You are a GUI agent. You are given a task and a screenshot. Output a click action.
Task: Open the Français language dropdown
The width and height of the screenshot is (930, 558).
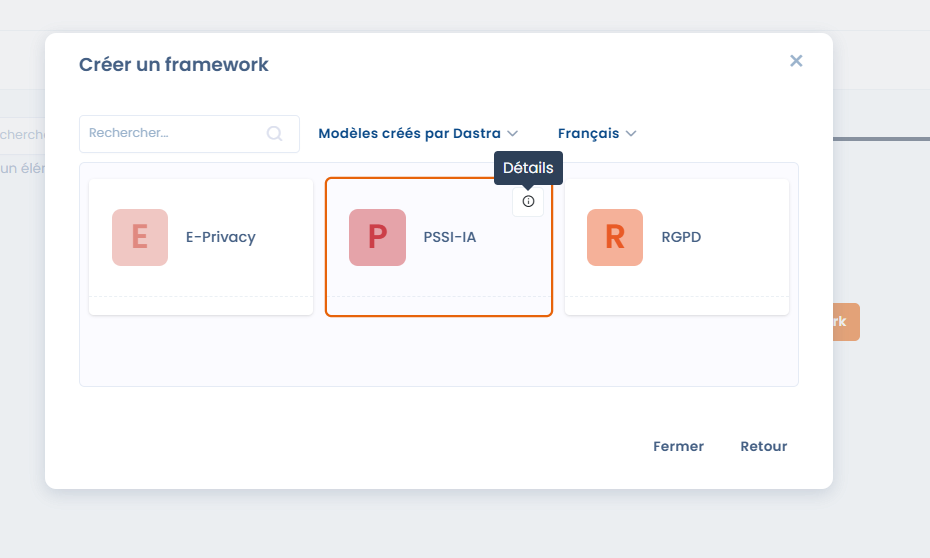[596, 133]
